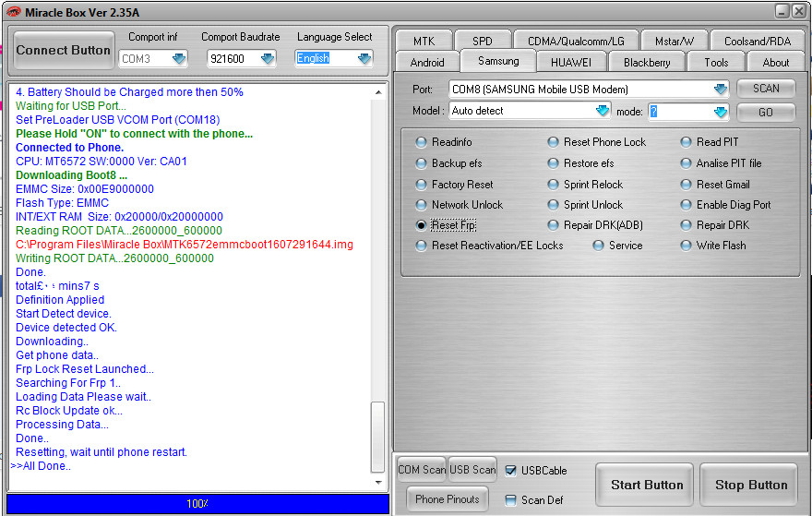
Task: Click the GO button
Action: click(x=766, y=113)
